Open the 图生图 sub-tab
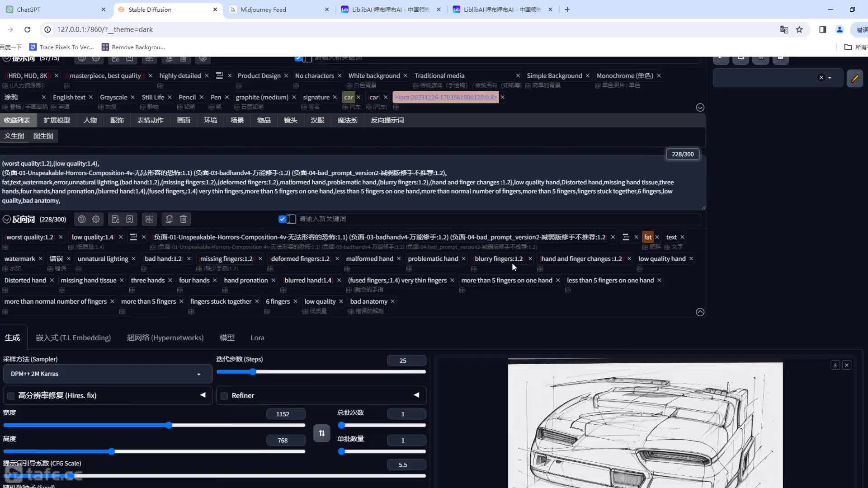The height and width of the screenshot is (488, 868). pos(43,136)
